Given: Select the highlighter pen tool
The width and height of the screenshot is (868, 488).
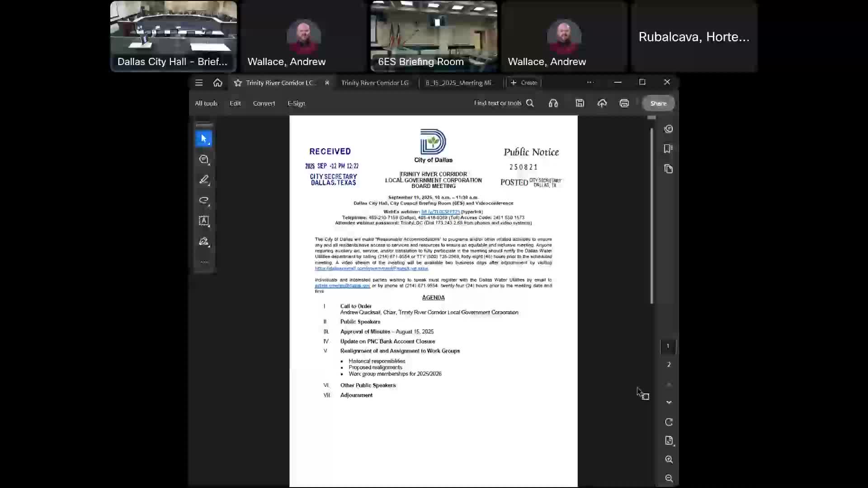Looking at the screenshot, I should point(203,180).
